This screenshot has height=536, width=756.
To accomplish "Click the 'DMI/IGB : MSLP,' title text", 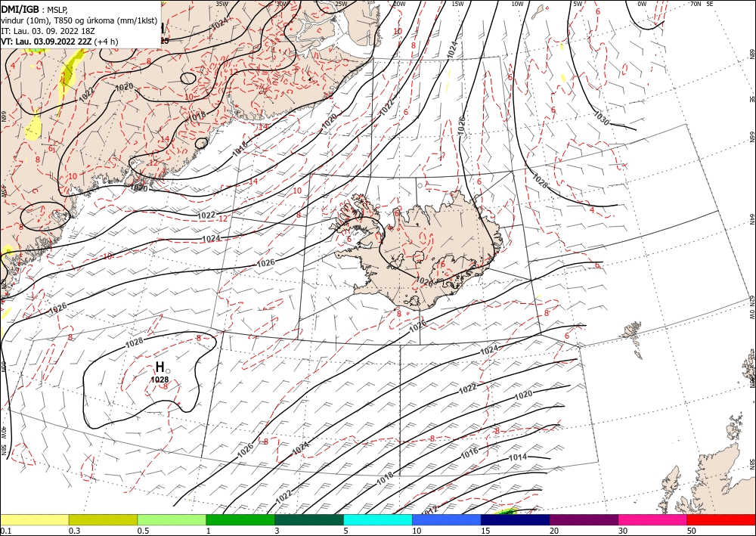I will tap(33, 10).
